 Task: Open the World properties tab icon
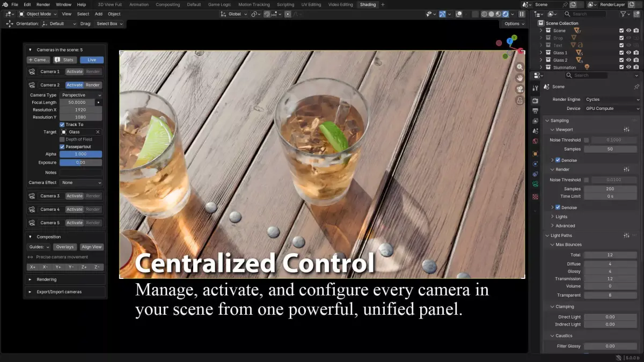point(535,142)
